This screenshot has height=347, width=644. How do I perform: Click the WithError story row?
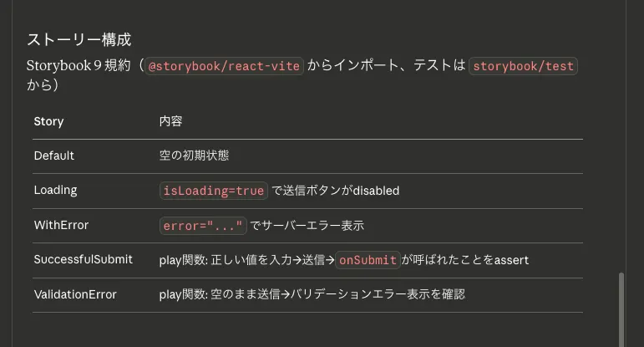(307, 225)
